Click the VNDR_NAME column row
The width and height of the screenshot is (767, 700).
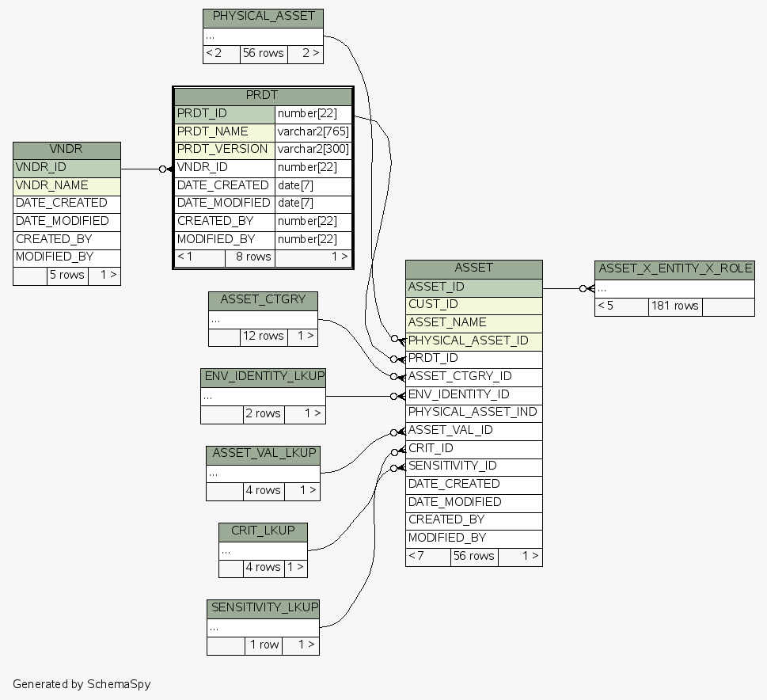pos(66,186)
